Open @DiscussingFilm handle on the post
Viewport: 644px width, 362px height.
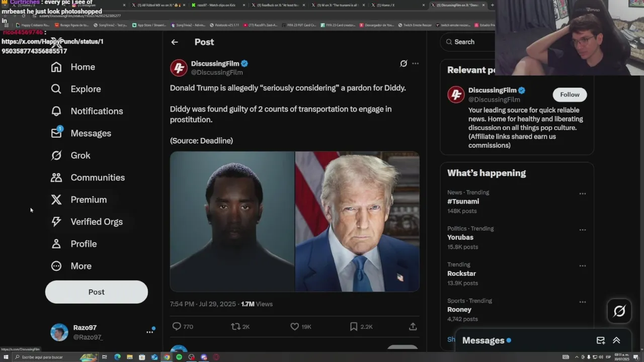217,72
